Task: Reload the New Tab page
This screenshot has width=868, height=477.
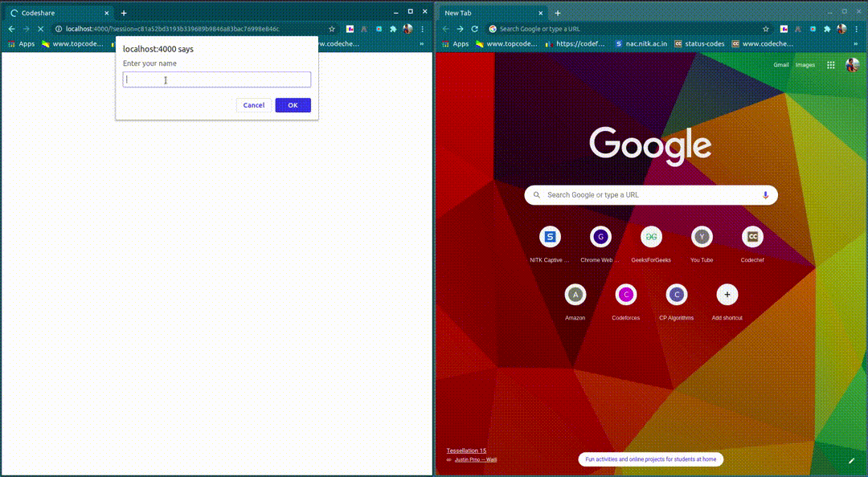Action: point(474,29)
